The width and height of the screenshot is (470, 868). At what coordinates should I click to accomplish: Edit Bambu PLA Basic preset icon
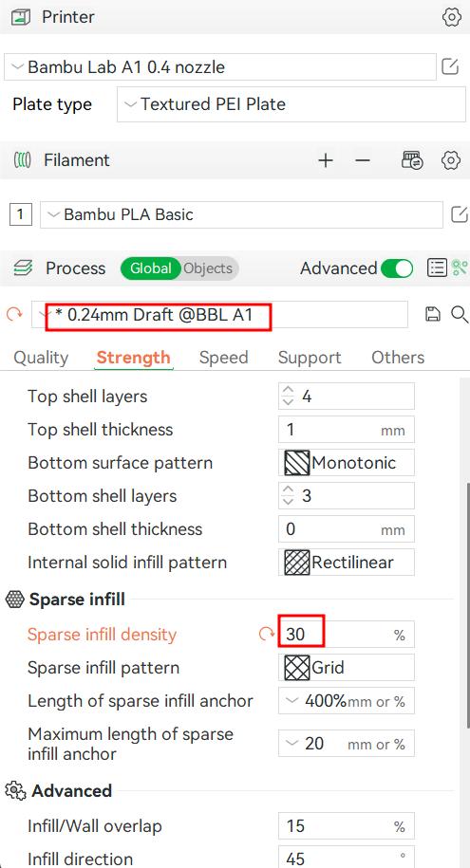pos(460,214)
